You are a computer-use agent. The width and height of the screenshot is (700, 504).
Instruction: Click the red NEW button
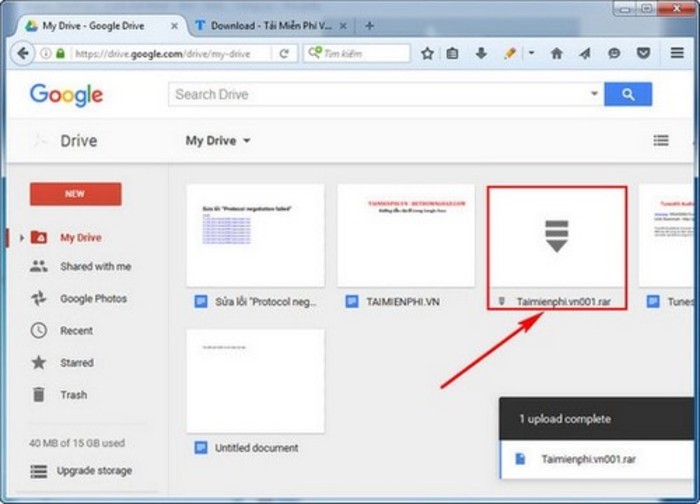click(x=75, y=194)
